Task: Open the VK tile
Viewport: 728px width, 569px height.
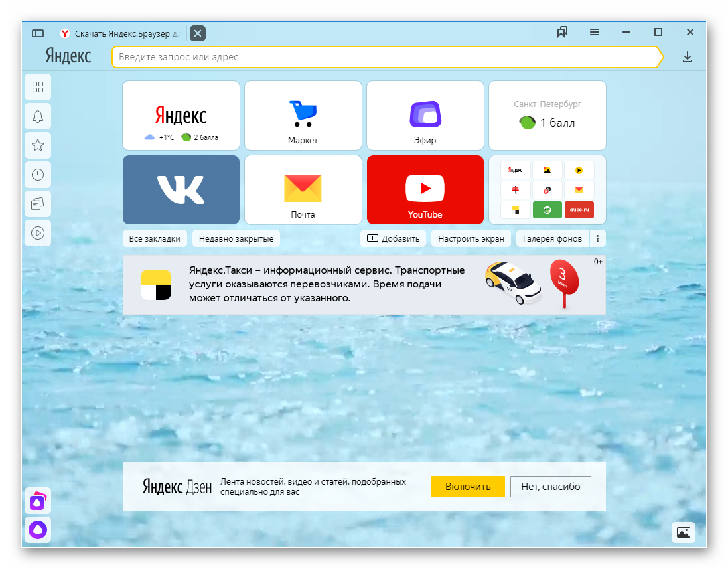Action: (x=181, y=190)
